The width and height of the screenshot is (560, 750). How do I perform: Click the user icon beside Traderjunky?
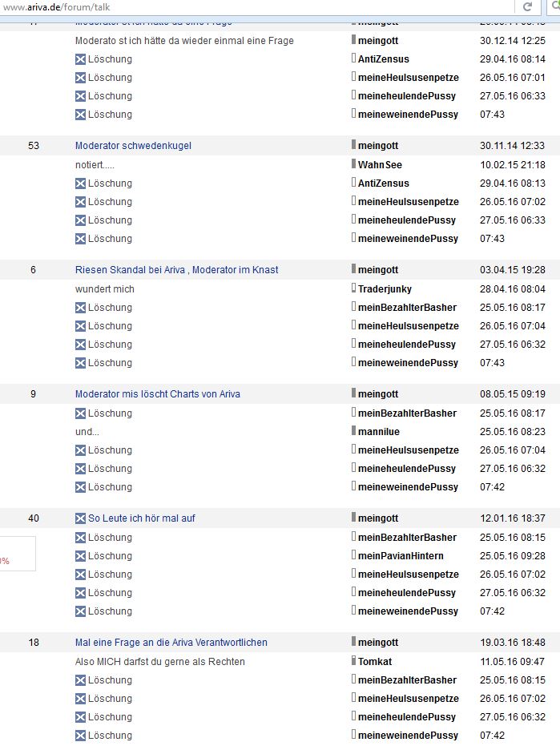point(353,288)
